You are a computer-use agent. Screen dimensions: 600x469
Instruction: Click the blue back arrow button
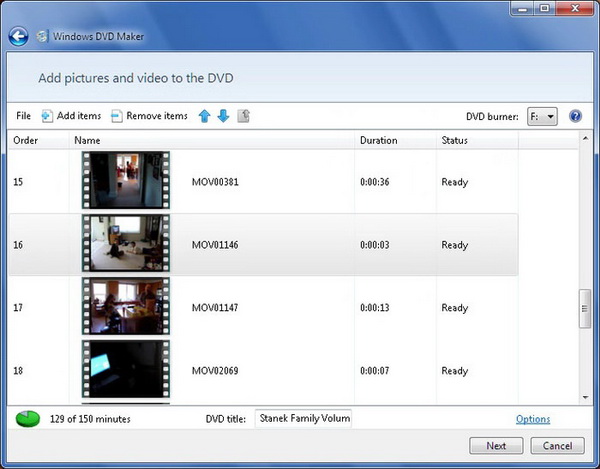(x=18, y=37)
